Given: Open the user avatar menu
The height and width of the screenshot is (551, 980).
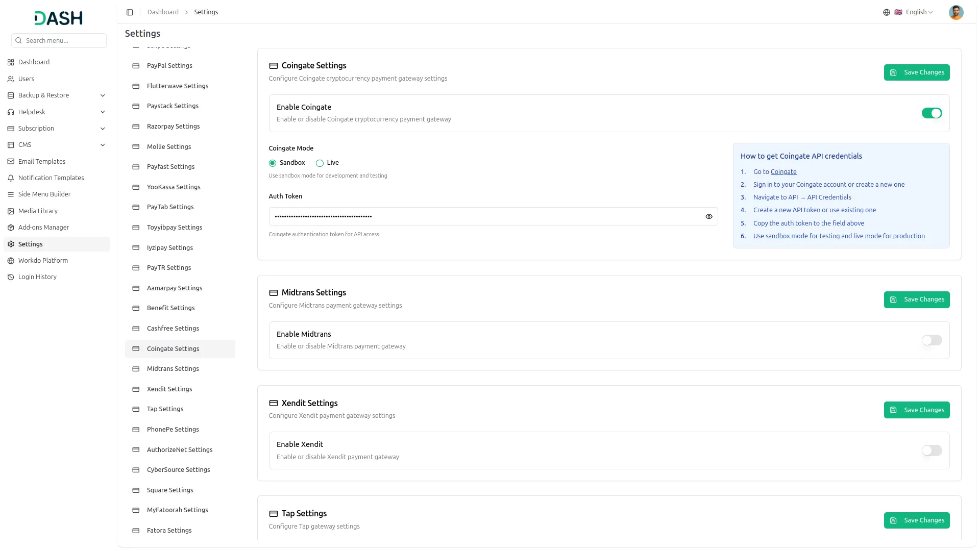Looking at the screenshot, I should coord(956,12).
